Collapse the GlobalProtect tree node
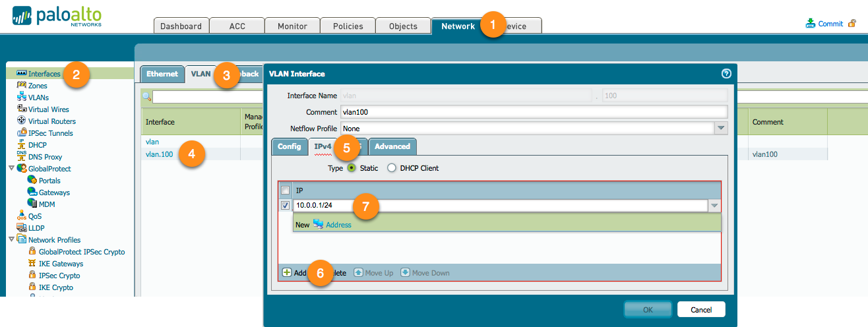Screen dimensions: 868x327 11,169
